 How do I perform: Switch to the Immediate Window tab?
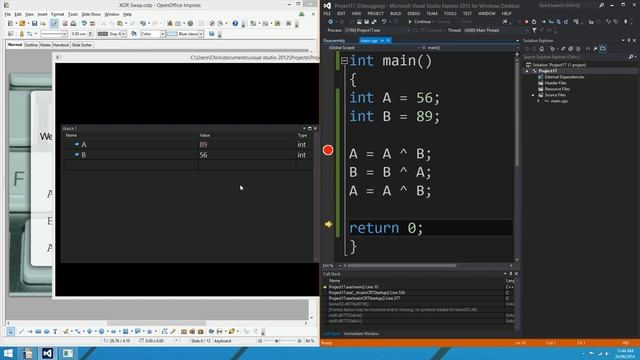click(361, 334)
